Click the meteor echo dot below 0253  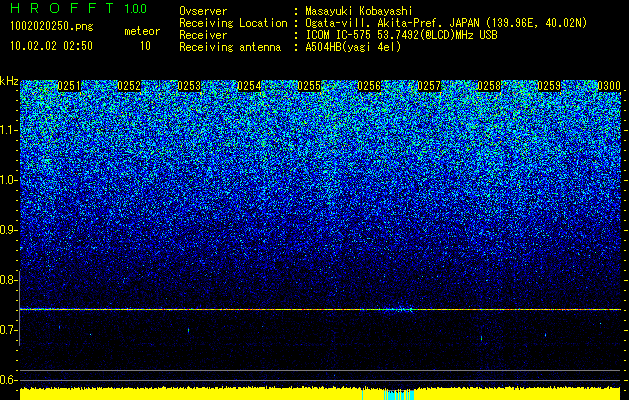(189, 331)
